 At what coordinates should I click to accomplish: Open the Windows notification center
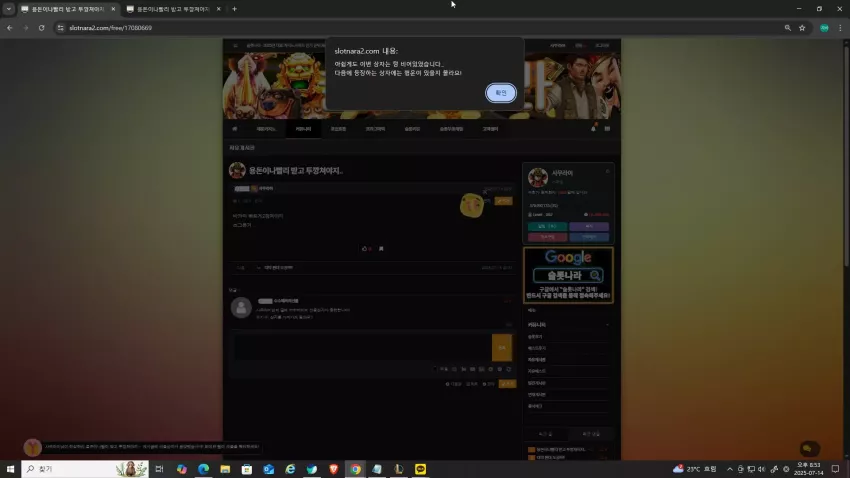pos(835,469)
